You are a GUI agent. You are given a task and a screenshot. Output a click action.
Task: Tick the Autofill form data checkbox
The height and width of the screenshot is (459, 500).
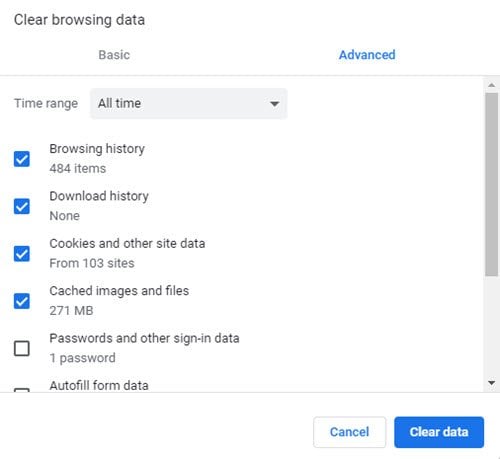[x=22, y=390]
